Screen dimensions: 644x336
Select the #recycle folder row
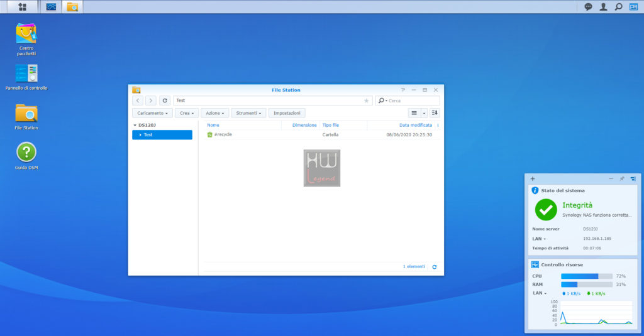coord(321,134)
